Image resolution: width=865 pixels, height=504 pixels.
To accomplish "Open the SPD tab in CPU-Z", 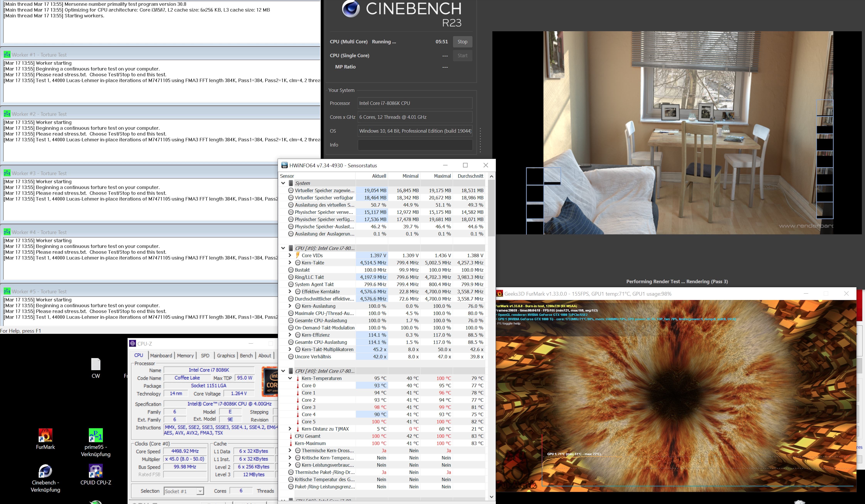I will pos(205,356).
